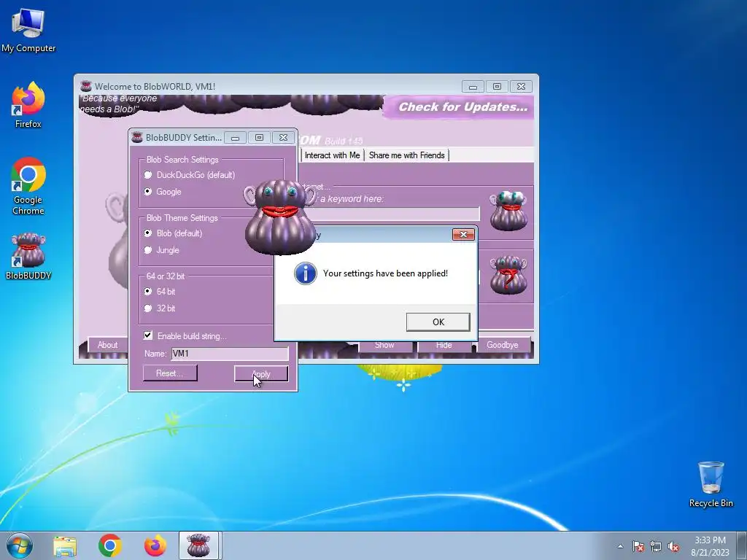
Task: Click the keyword search field in BlobWORLD
Action: coord(391,214)
